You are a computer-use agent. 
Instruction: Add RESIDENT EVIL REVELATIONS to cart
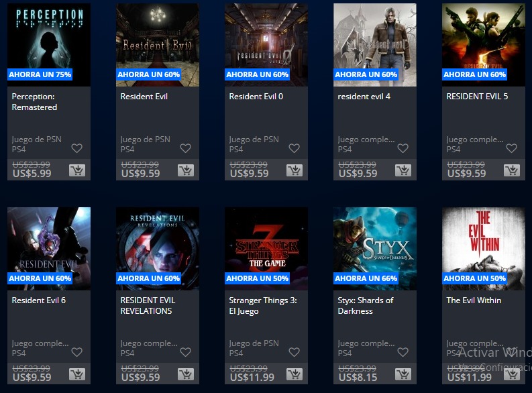coord(186,374)
